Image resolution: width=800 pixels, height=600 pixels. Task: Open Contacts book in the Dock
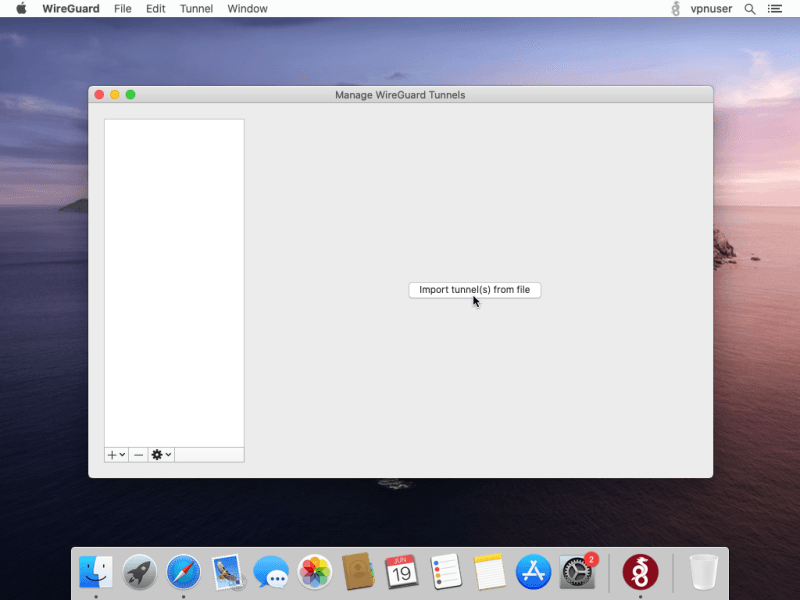(x=358, y=572)
